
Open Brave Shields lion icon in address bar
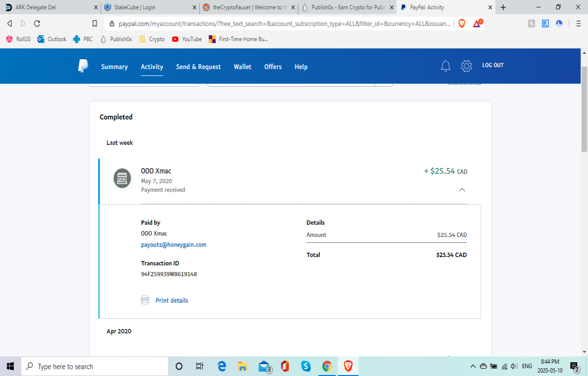pos(462,23)
